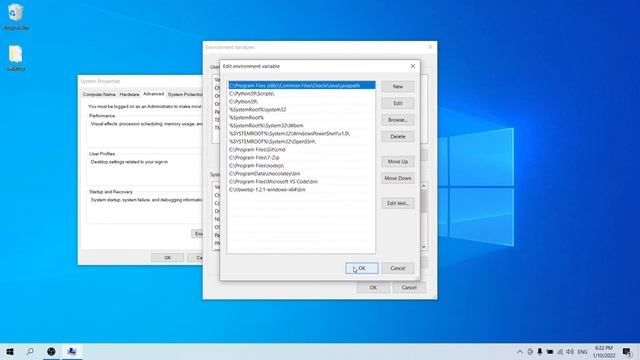Open the volume control in system tray
640x360 pixels.
pos(570,352)
